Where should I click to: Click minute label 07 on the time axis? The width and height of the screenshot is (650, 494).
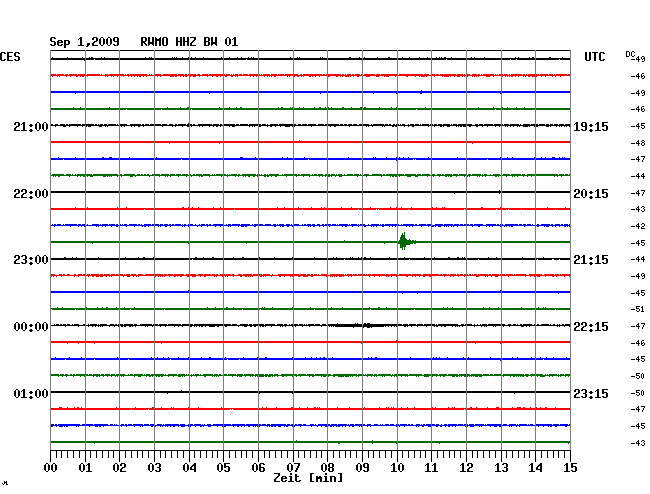pos(293,468)
